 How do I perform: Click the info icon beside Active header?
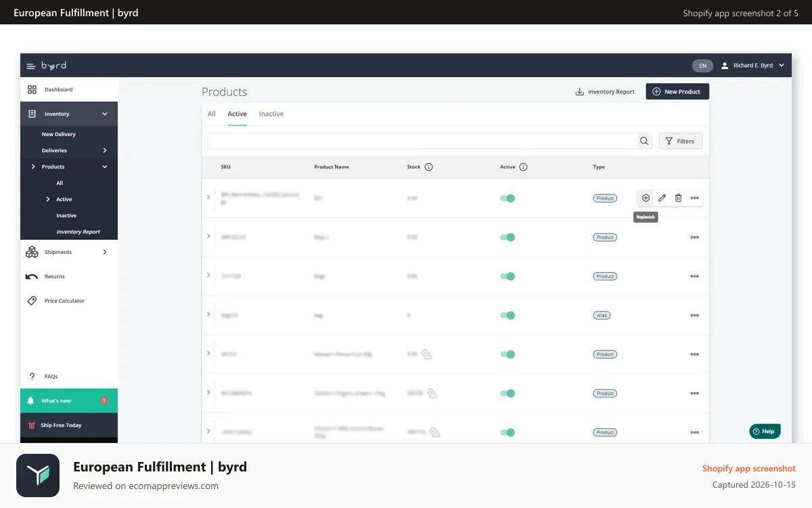click(523, 167)
